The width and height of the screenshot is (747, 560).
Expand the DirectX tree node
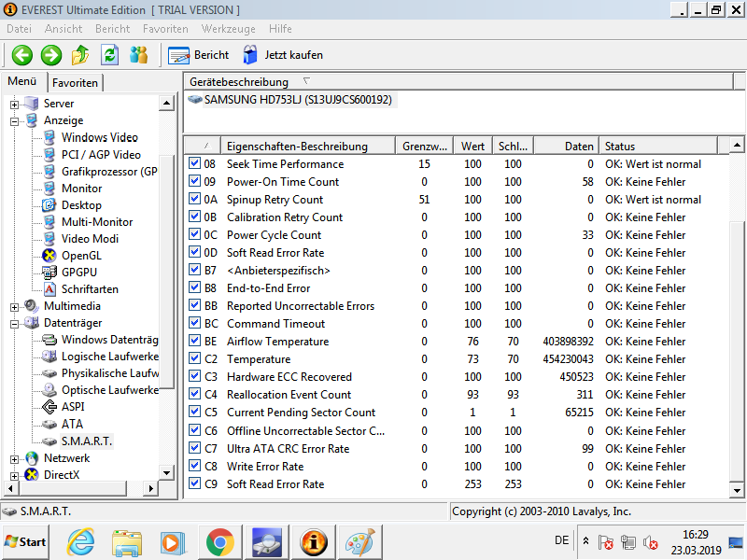point(14,476)
